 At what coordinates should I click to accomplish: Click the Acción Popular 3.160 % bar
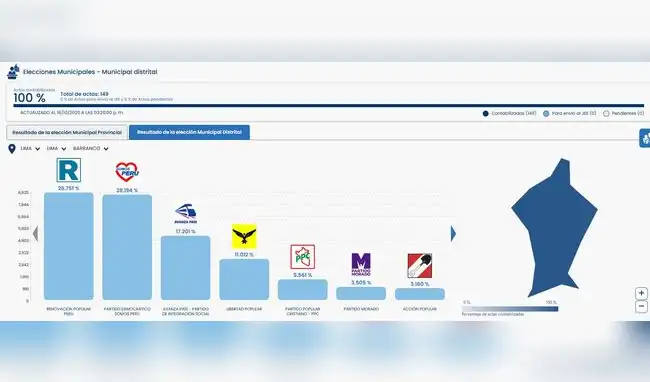coord(420,294)
